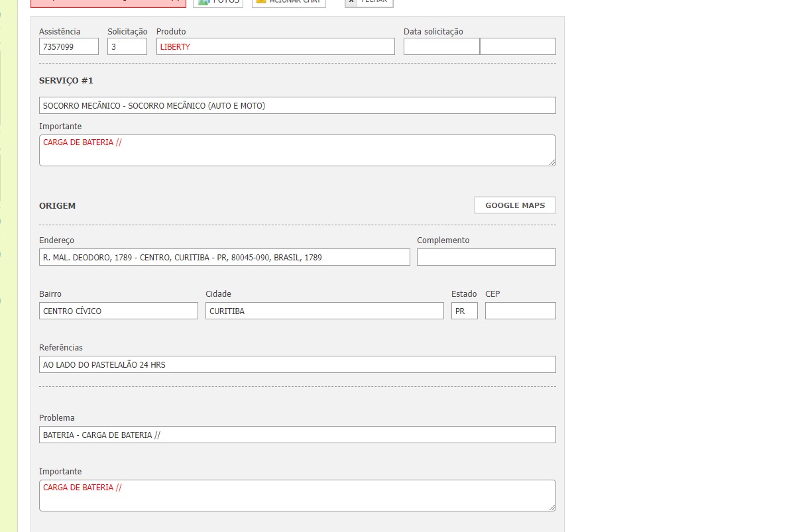The height and width of the screenshot is (532, 804).
Task: Click the Problema label
Action: pos(57,417)
